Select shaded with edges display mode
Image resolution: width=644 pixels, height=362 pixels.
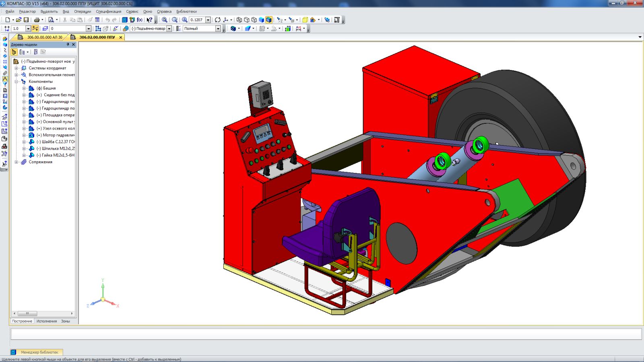click(x=269, y=20)
